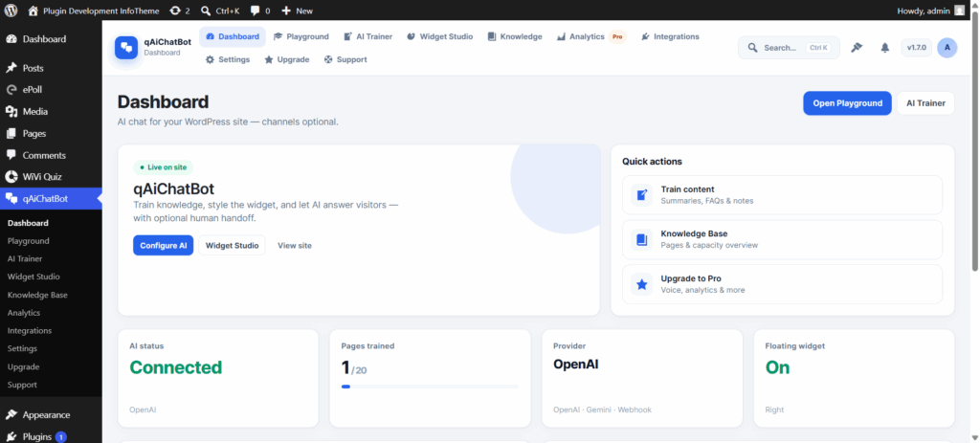Open the New content plus menu
The height and width of the screenshot is (443, 980).
(x=297, y=11)
